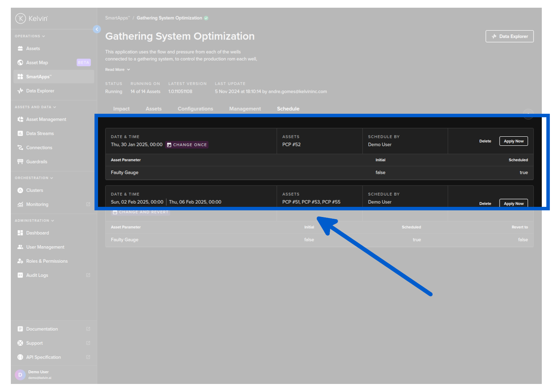Open Guardrails page
The height and width of the screenshot is (392, 553).
(x=36, y=162)
